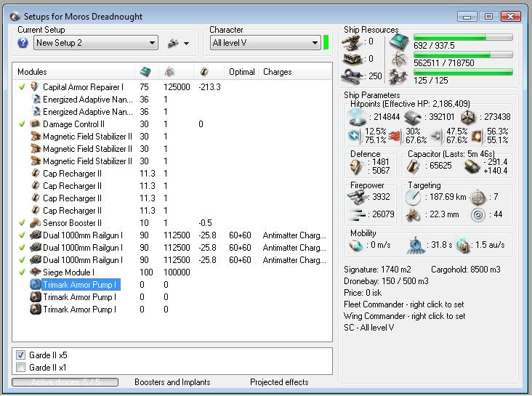Click the first Cap Recharger II icon
The width and height of the screenshot is (532, 396).
click(36, 174)
